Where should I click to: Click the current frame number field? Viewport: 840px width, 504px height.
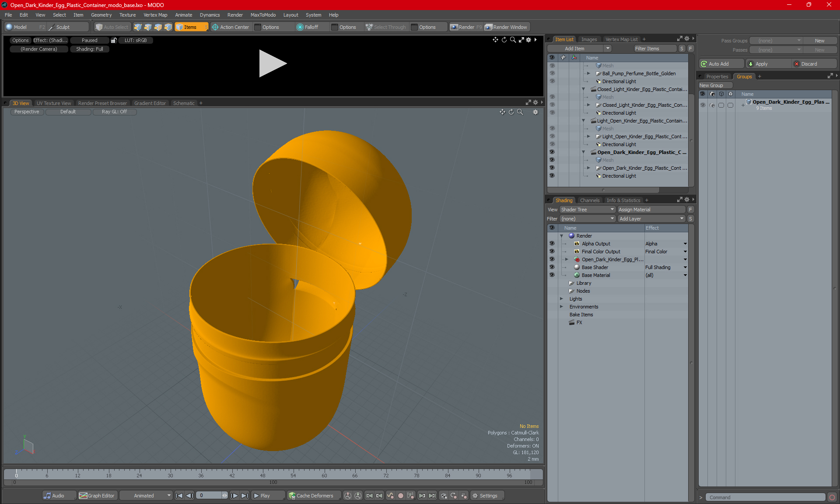[209, 496]
